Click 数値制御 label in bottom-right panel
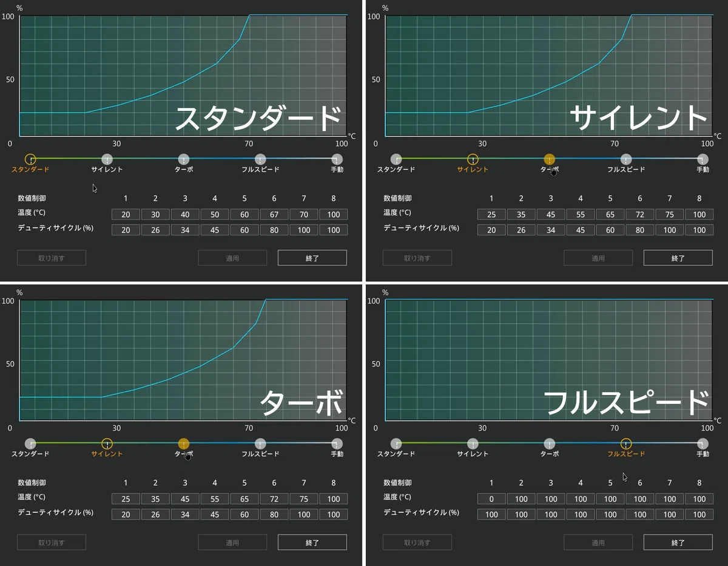The width and height of the screenshot is (728, 566). [397, 483]
